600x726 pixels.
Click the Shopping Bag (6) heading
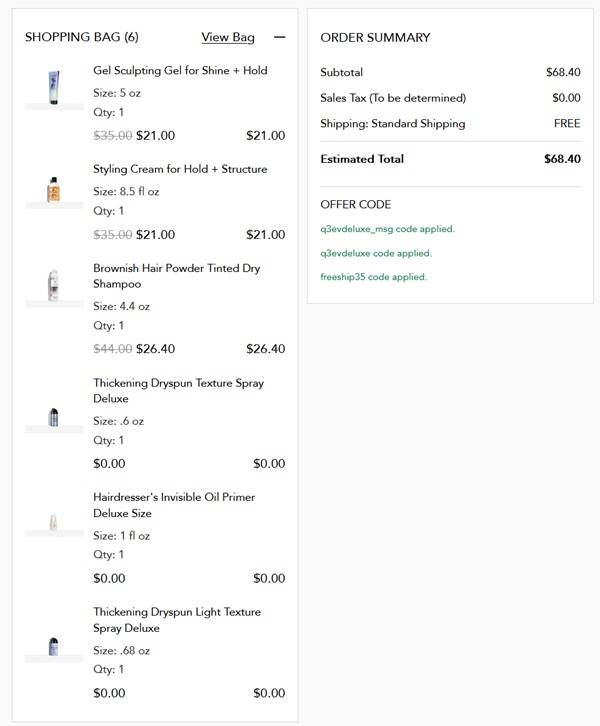coord(81,37)
